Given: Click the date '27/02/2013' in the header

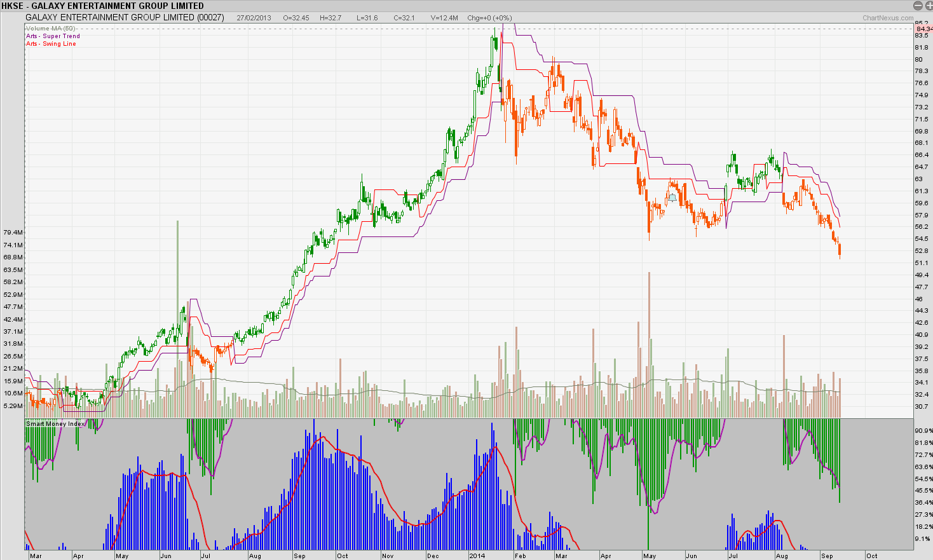Looking at the screenshot, I should 254,18.
